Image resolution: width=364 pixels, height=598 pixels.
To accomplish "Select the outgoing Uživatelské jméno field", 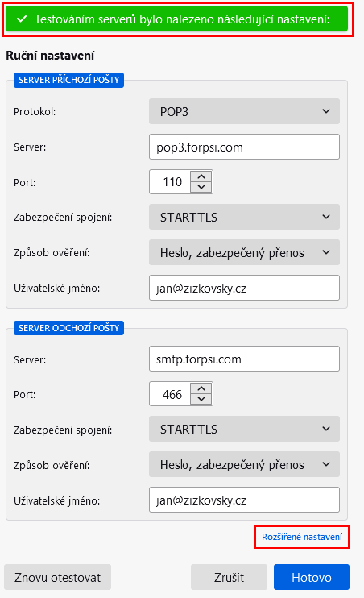I will tap(244, 500).
